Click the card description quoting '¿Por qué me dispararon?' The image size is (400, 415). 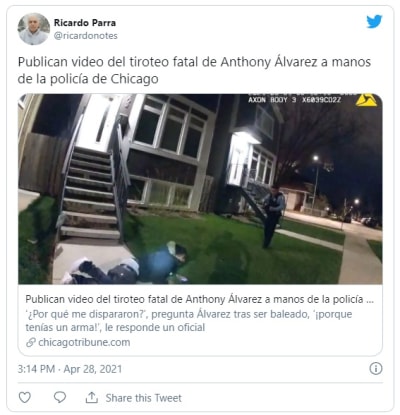pyautogui.click(x=189, y=321)
